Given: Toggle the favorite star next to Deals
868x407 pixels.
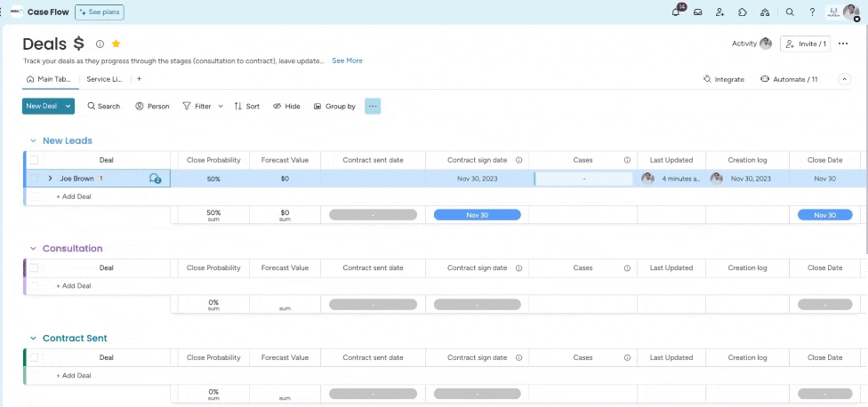Looking at the screenshot, I should click(x=116, y=44).
